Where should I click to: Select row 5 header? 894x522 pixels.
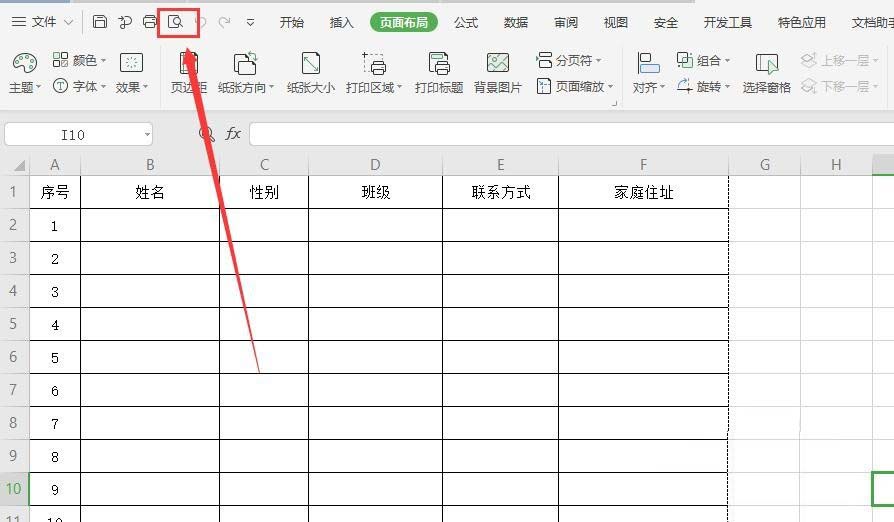[14, 324]
